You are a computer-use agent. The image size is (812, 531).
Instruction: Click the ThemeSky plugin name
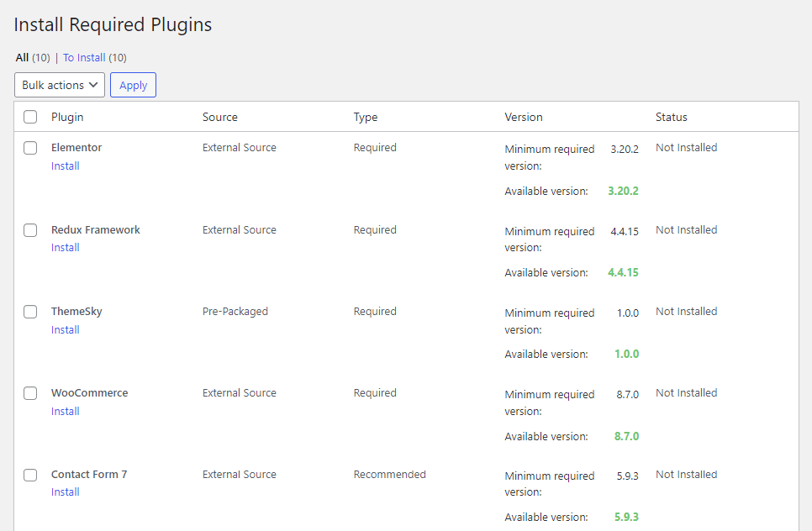click(76, 312)
